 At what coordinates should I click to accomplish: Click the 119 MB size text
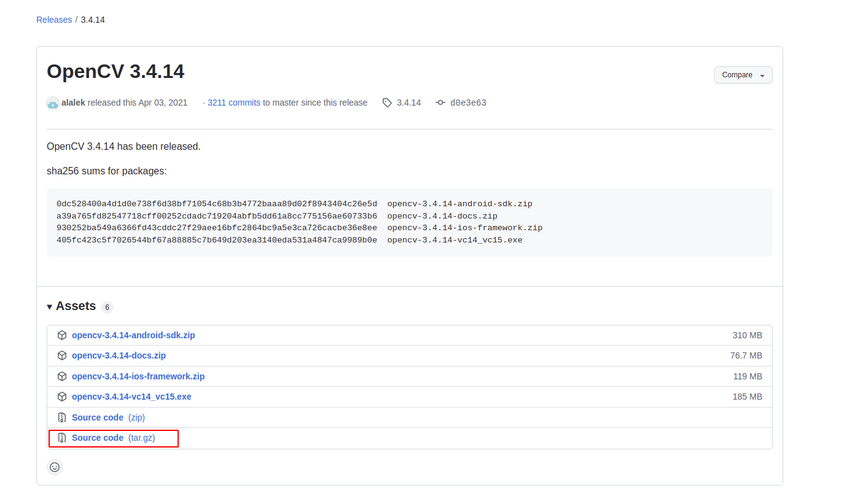748,376
